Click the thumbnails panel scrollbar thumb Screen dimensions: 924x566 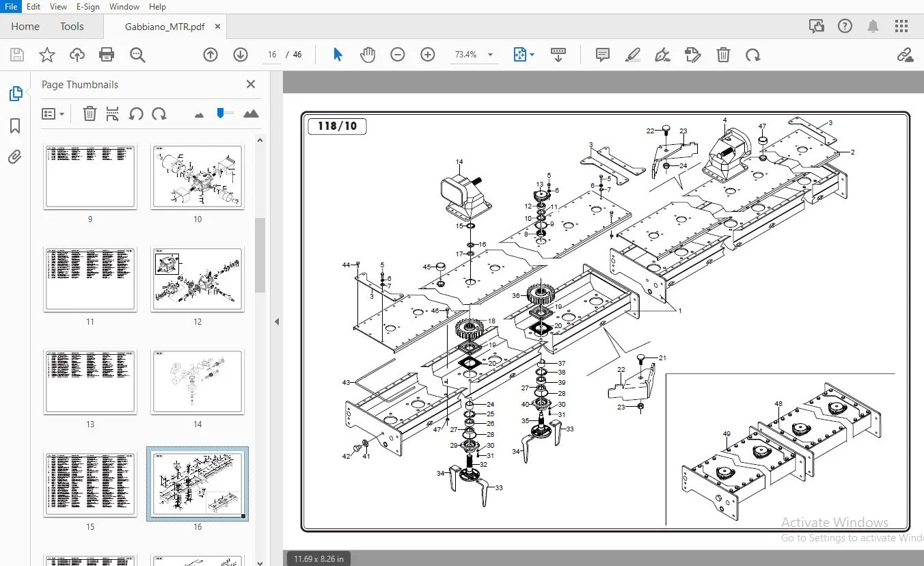[260, 254]
